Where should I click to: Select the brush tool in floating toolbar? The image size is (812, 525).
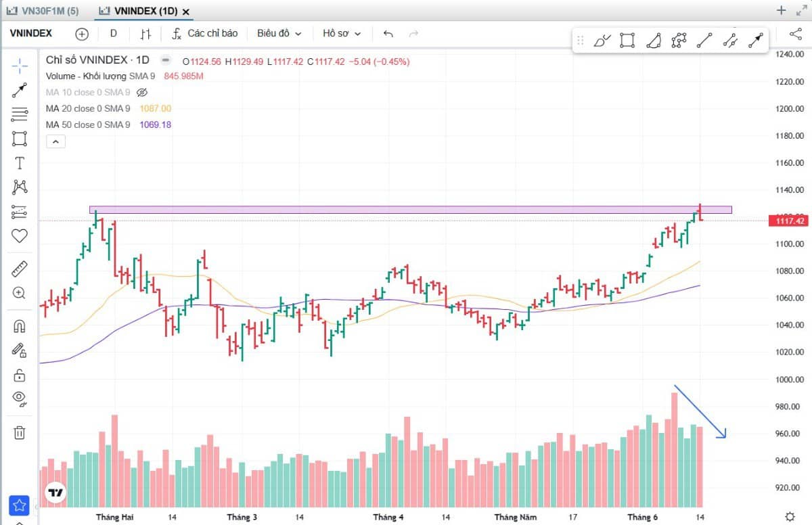click(x=602, y=41)
